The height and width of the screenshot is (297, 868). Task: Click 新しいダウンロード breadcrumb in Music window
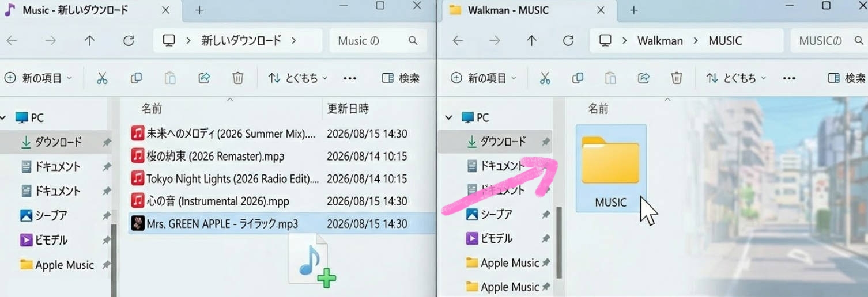(x=241, y=41)
